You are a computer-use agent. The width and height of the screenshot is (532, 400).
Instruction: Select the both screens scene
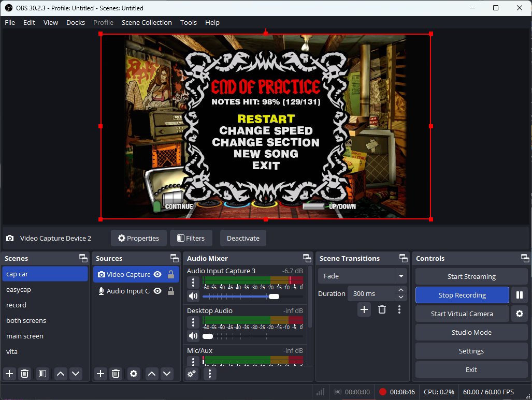[45, 320]
